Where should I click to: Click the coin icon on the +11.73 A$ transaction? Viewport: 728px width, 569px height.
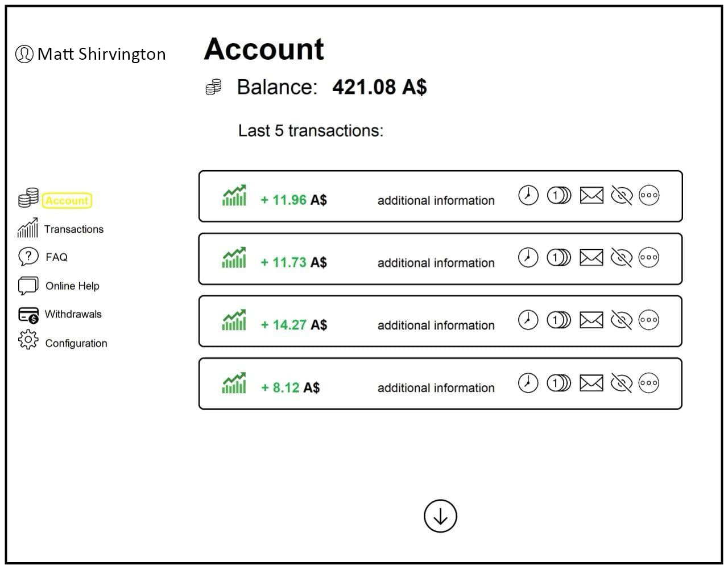tap(559, 258)
